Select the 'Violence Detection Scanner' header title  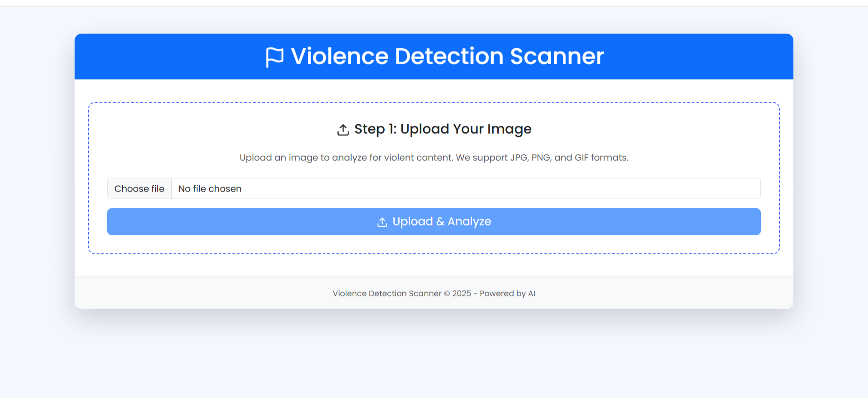coord(447,56)
